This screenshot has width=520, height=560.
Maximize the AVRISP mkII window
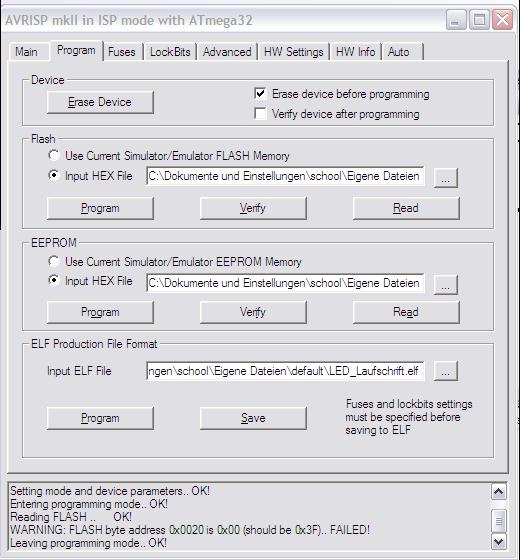(x=479, y=20)
